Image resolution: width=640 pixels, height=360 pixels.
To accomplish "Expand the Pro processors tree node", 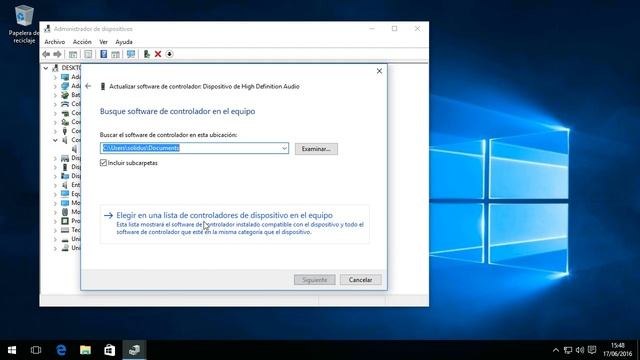I will (x=55, y=221).
